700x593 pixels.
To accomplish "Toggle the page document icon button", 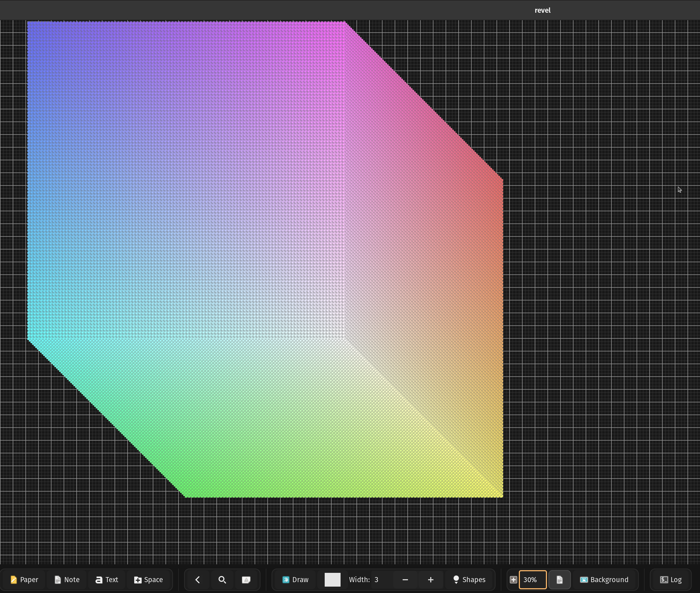I will pos(559,579).
